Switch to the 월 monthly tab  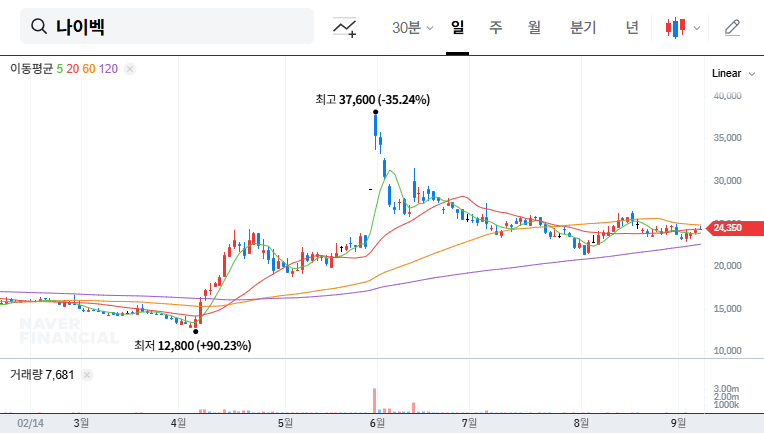[535, 27]
